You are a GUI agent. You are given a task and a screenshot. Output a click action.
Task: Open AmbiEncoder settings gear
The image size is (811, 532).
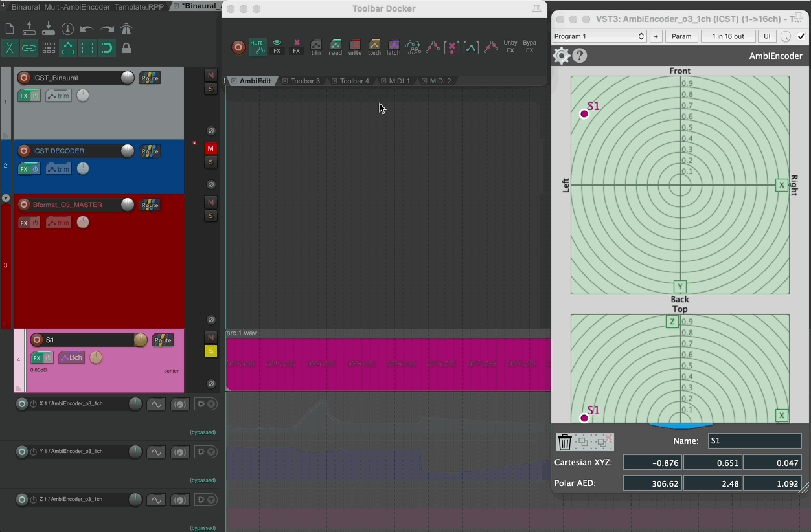[561, 56]
